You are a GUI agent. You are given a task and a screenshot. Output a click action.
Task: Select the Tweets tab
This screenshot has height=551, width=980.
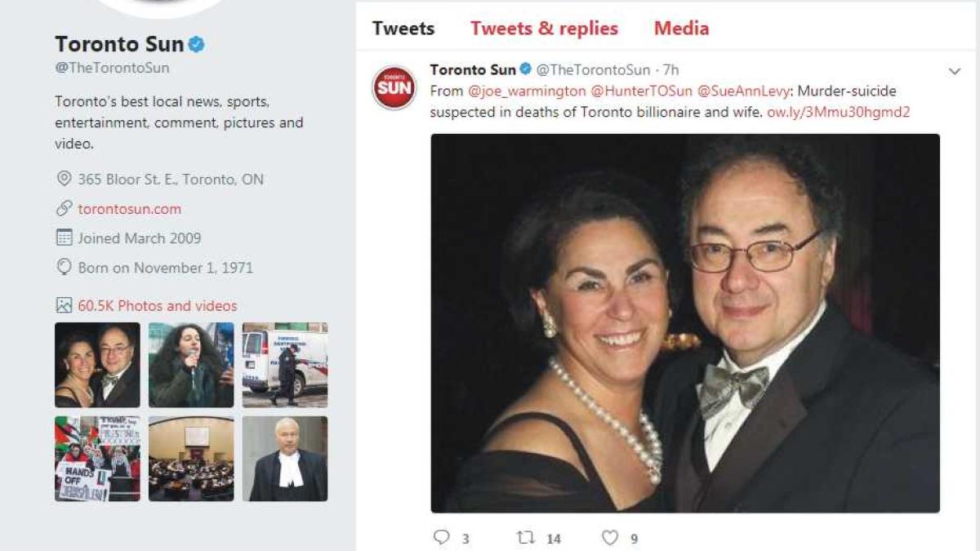tap(403, 28)
